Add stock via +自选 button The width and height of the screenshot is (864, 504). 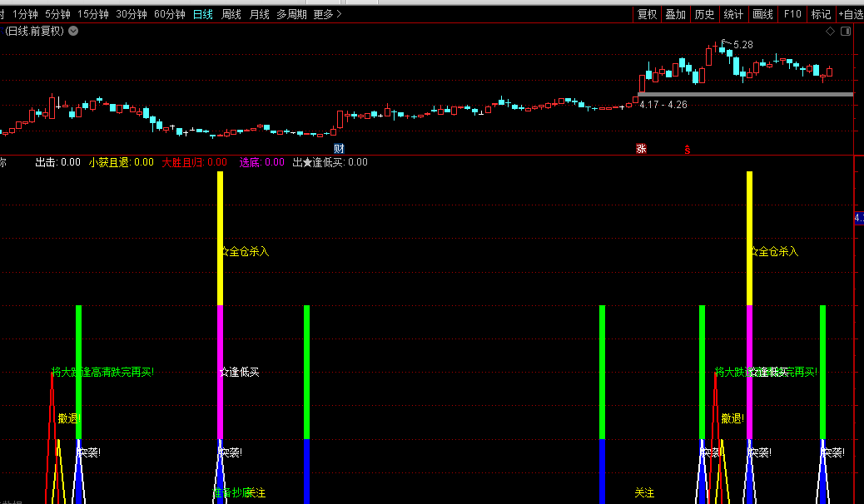pyautogui.click(x=850, y=14)
